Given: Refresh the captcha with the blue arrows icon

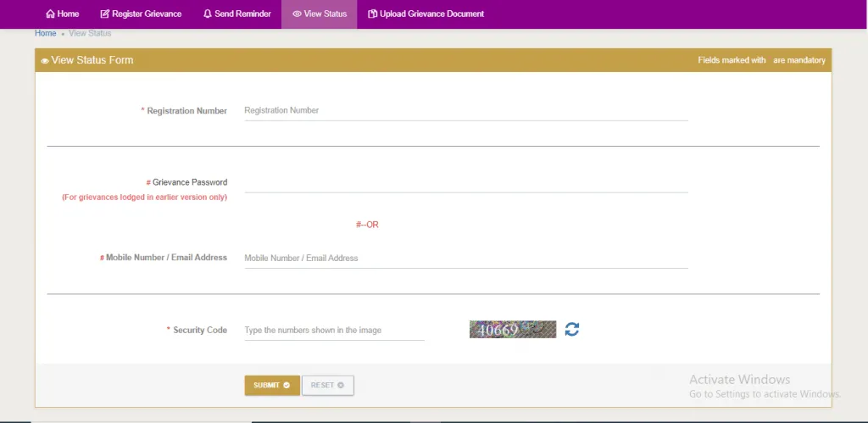Looking at the screenshot, I should pyautogui.click(x=572, y=330).
